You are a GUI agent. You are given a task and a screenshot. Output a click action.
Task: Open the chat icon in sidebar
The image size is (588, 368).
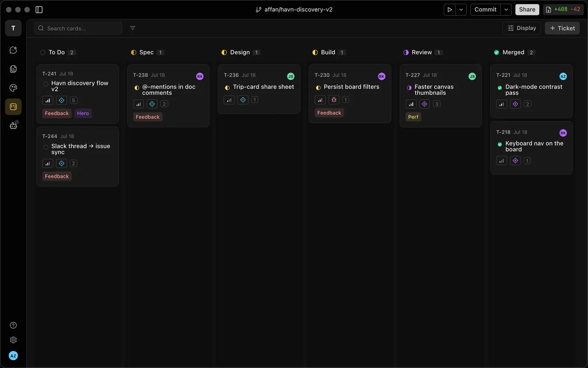click(x=13, y=50)
